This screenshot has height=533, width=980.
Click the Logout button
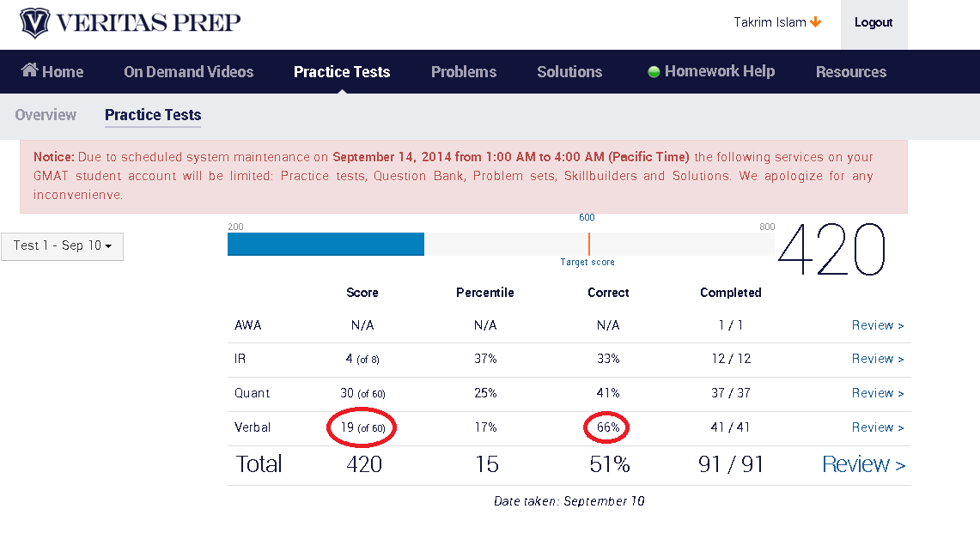pos(873,24)
